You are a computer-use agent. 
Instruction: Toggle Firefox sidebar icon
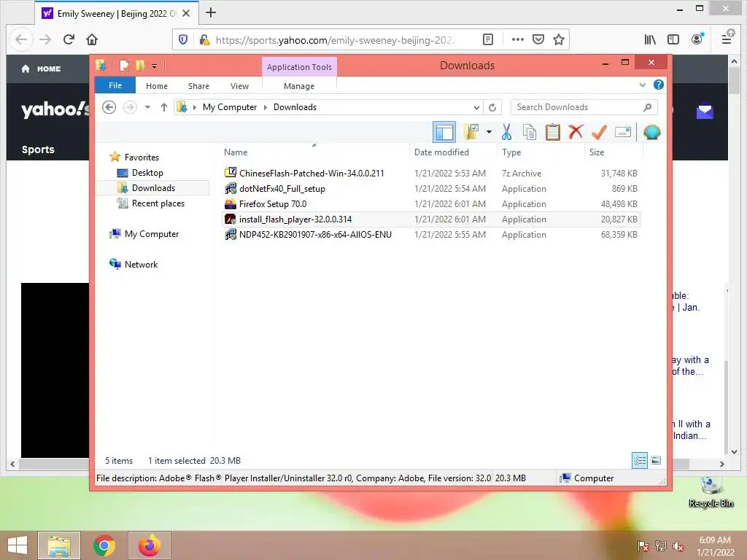(x=673, y=39)
